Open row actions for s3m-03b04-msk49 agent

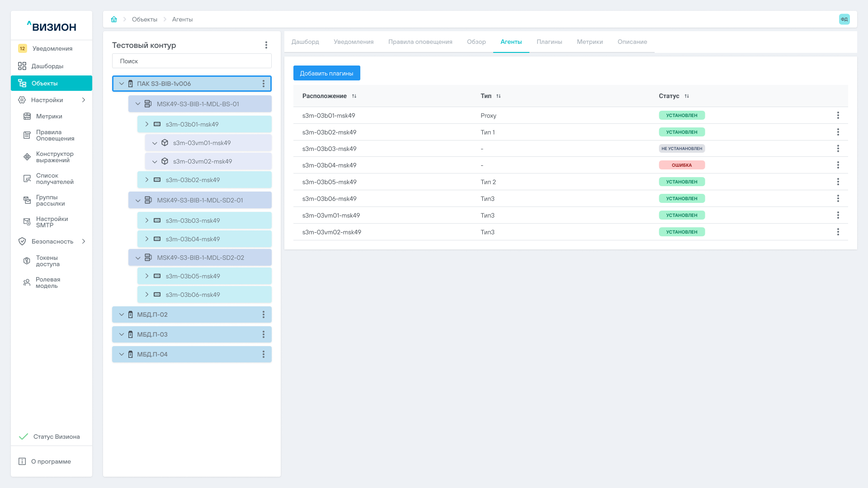838,165
